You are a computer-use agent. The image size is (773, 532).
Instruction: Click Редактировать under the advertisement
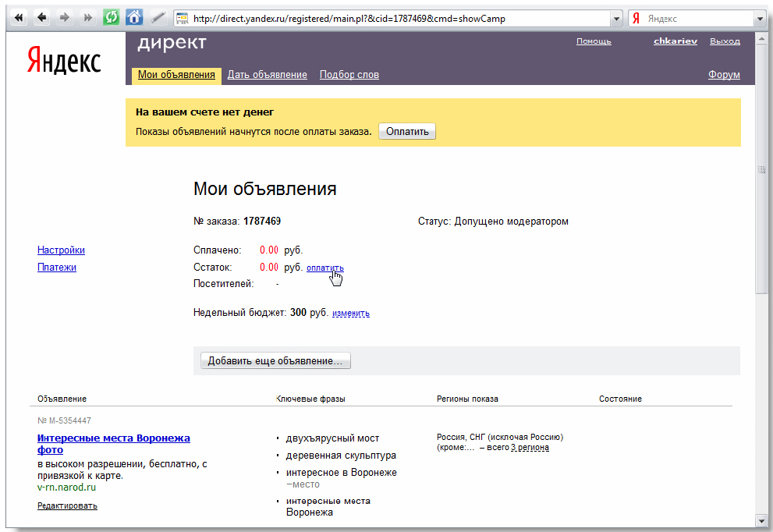coord(67,505)
